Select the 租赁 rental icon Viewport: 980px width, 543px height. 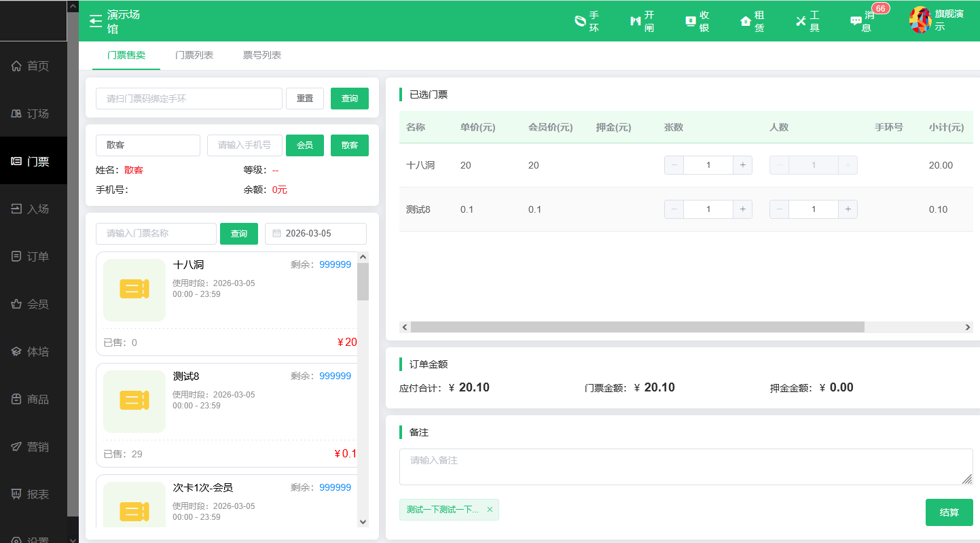(750, 21)
